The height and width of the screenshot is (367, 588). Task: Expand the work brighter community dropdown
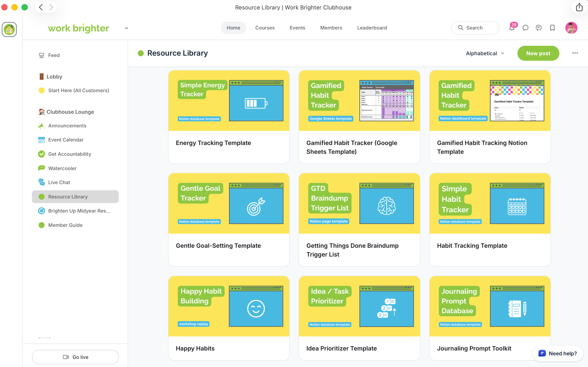(x=126, y=28)
